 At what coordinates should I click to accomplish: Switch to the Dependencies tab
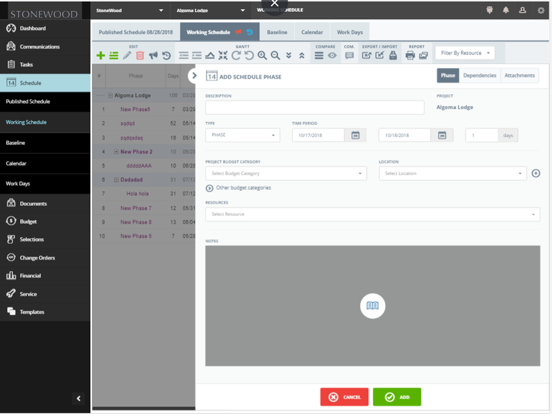click(479, 75)
